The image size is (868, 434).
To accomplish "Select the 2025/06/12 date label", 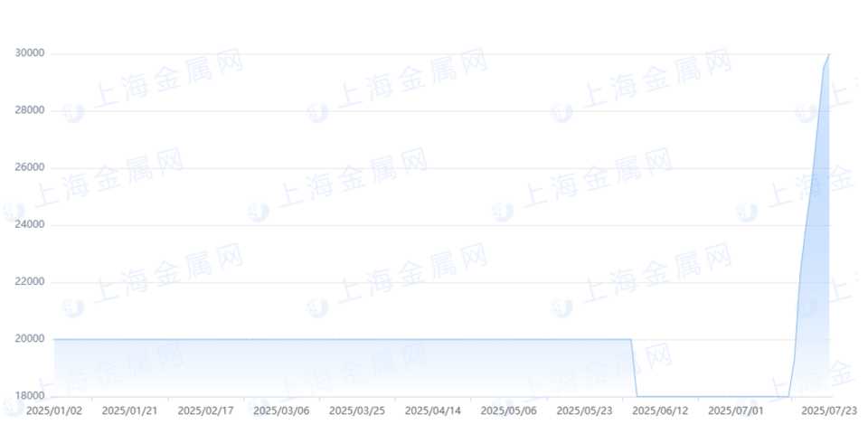I will click(x=660, y=410).
